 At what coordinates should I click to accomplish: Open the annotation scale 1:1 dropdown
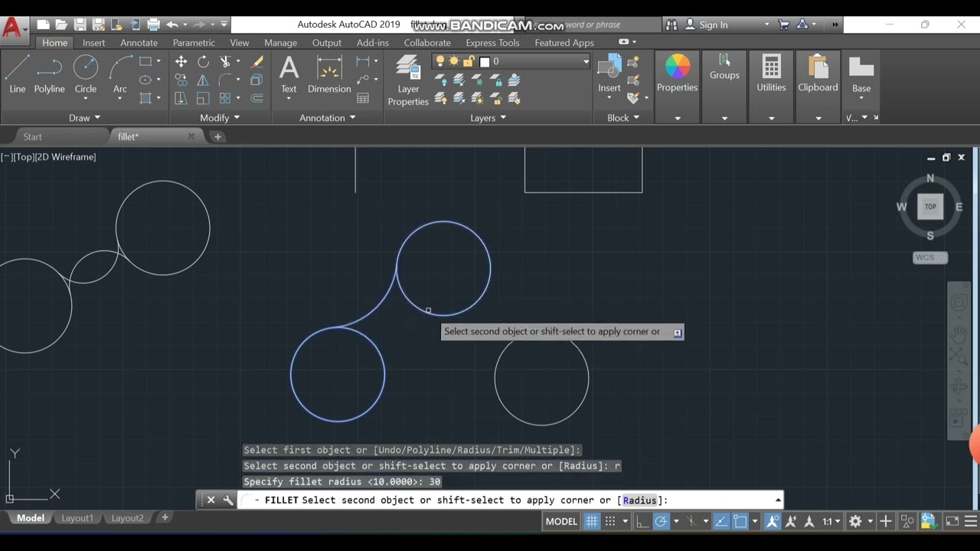coord(831,521)
